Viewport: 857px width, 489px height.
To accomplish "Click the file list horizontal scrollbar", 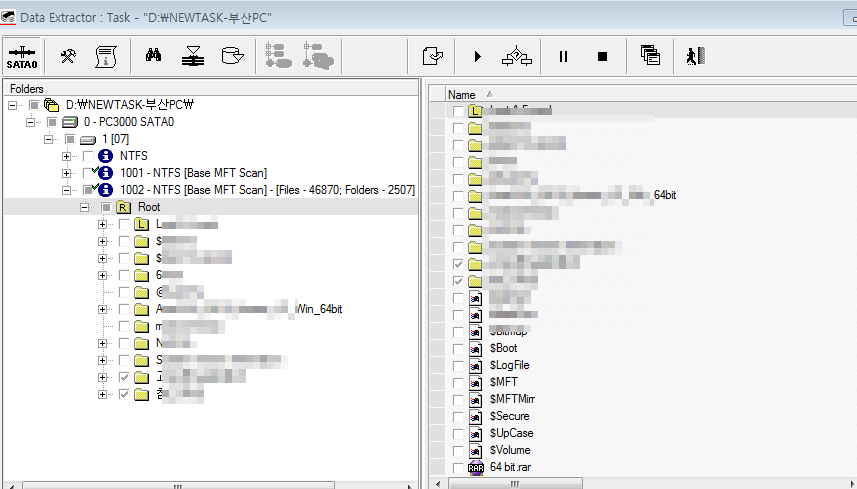I will [515, 484].
